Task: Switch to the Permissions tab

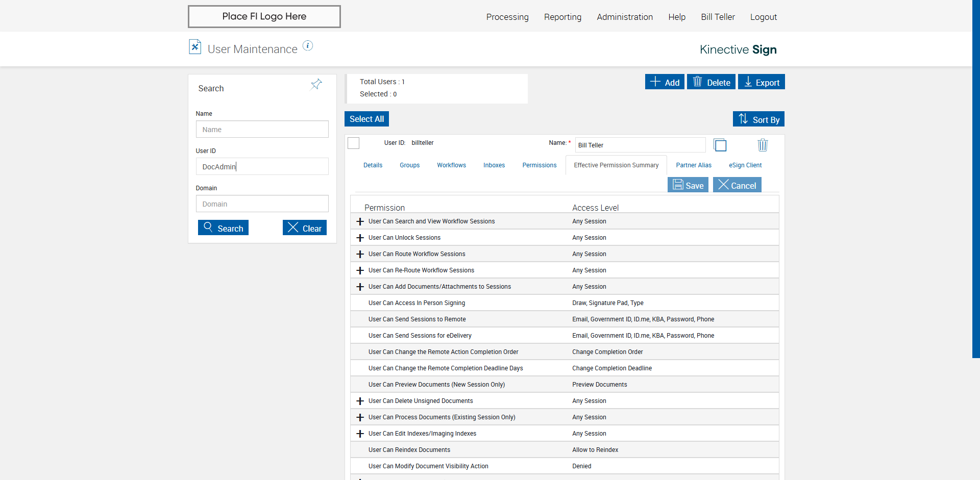Action: 539,165
